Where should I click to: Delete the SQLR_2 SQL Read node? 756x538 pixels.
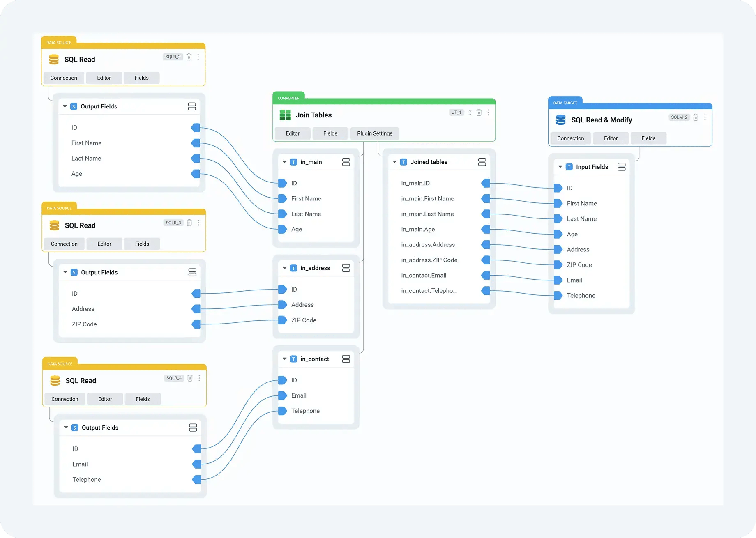click(189, 57)
